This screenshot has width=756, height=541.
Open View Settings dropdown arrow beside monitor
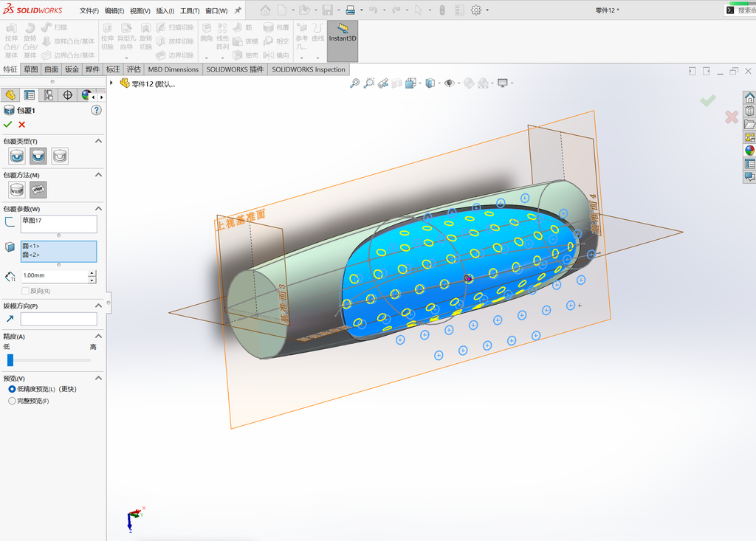point(512,83)
